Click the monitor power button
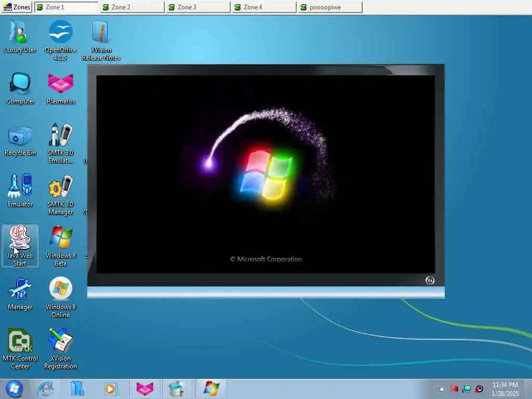Image resolution: width=532 pixels, height=399 pixels. 430,280
